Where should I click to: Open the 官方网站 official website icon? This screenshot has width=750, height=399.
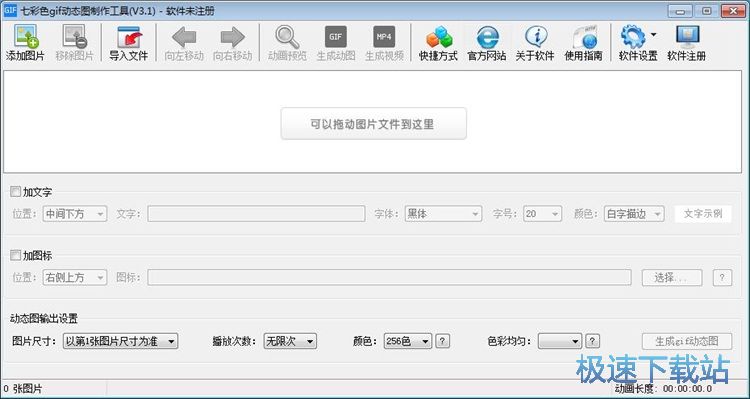point(487,37)
